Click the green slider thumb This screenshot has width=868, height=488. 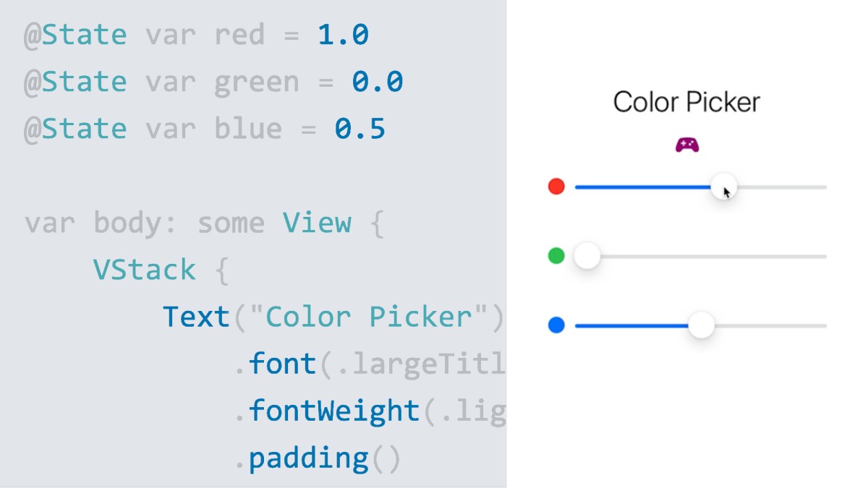[x=587, y=256]
